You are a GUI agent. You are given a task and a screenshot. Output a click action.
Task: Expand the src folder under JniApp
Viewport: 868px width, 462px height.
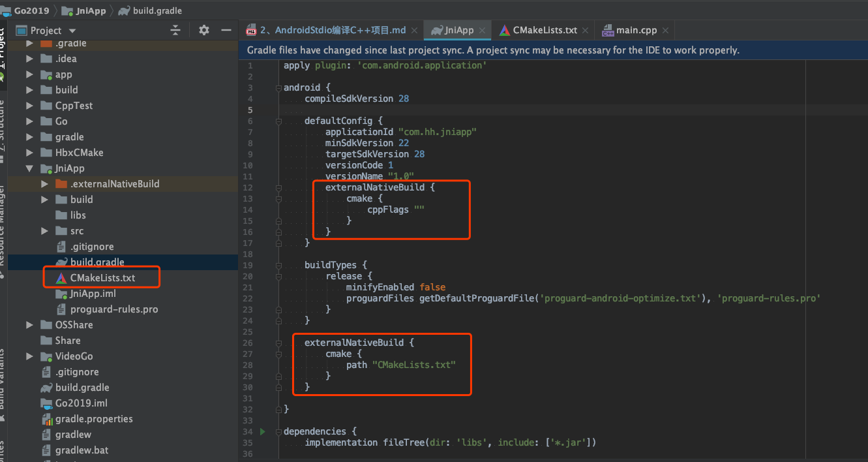point(44,231)
